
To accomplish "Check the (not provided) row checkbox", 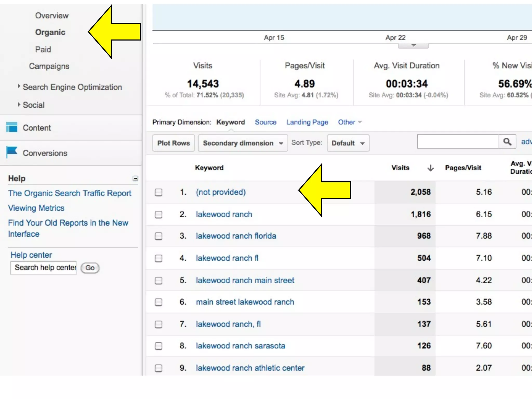I will [158, 192].
